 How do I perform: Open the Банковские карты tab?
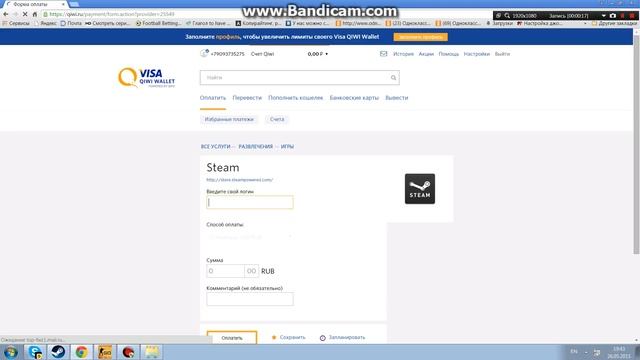pos(354,98)
